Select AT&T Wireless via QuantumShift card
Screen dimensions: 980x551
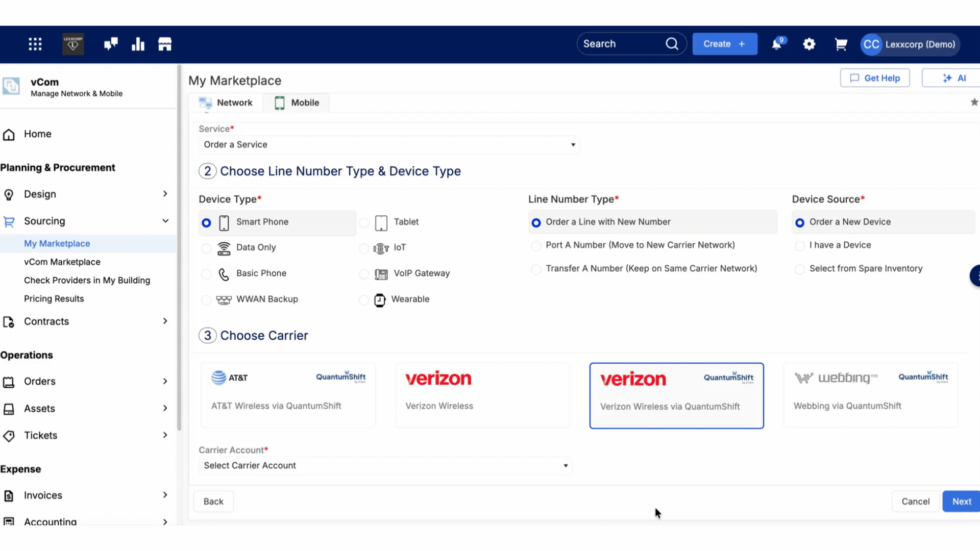pos(288,395)
